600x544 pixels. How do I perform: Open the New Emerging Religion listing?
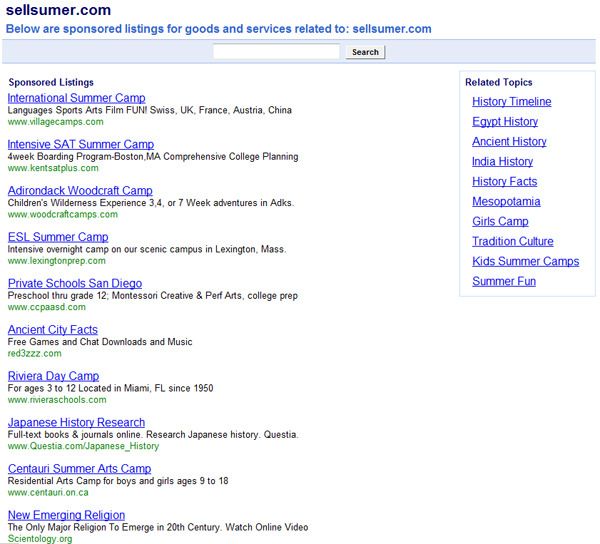coord(67,515)
